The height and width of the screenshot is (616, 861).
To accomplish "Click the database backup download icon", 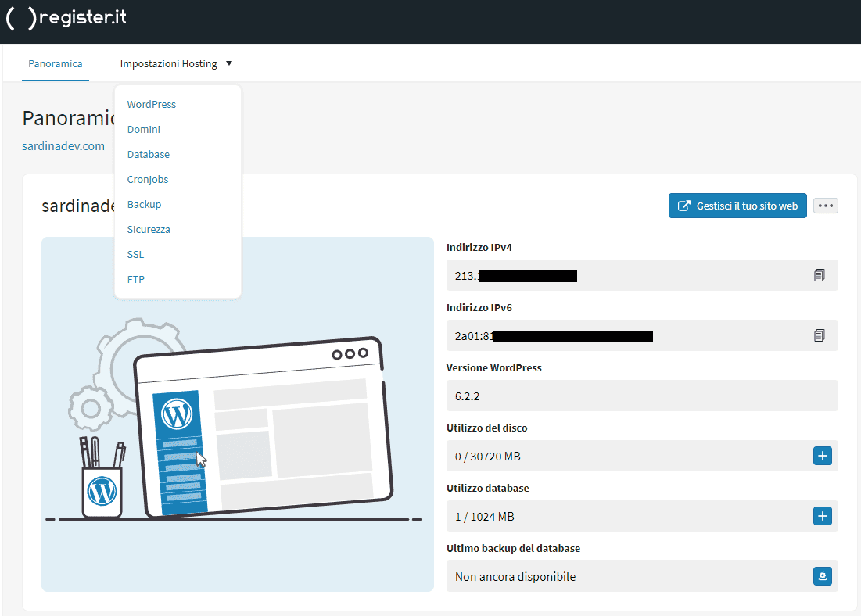I will coord(822,576).
